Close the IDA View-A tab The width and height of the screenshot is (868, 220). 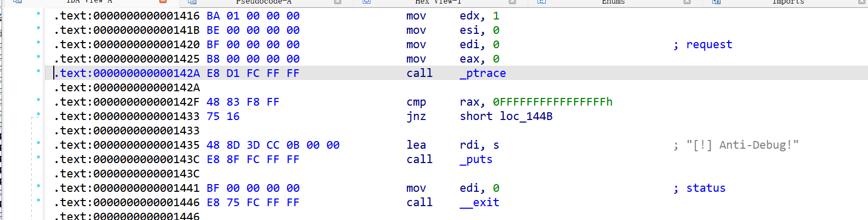tap(163, 2)
